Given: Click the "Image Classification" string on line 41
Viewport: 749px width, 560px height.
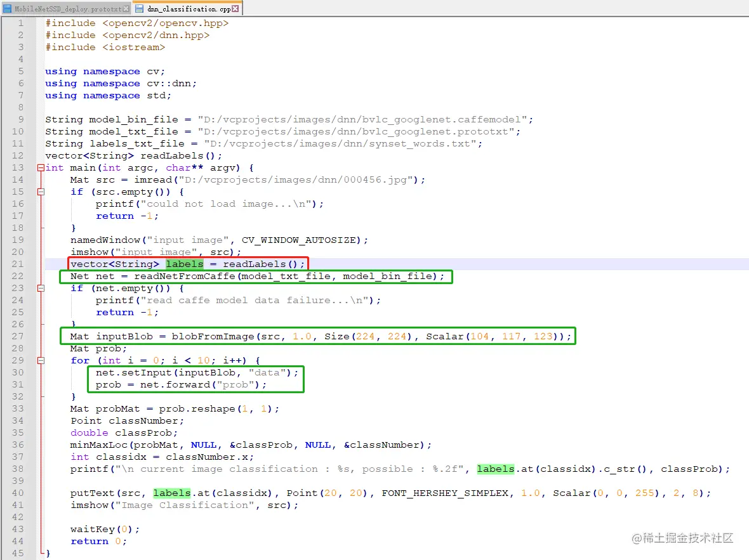Looking at the screenshot, I should 184,505.
